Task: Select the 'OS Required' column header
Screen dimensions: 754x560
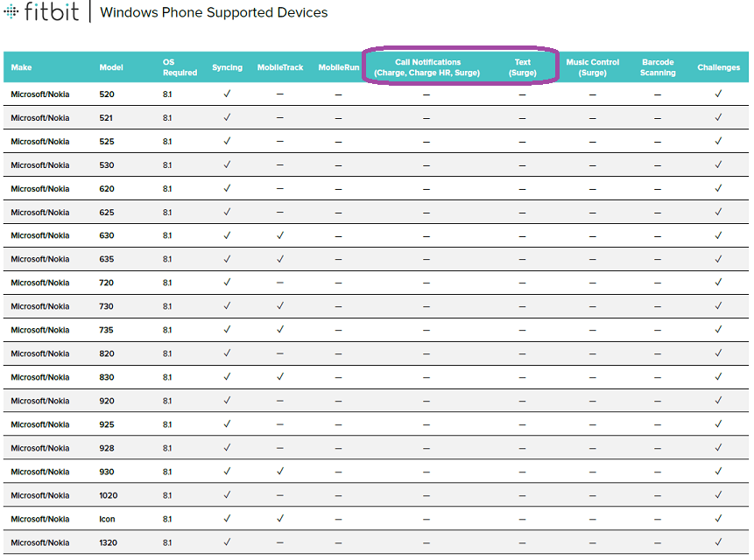Action: pyautogui.click(x=180, y=67)
